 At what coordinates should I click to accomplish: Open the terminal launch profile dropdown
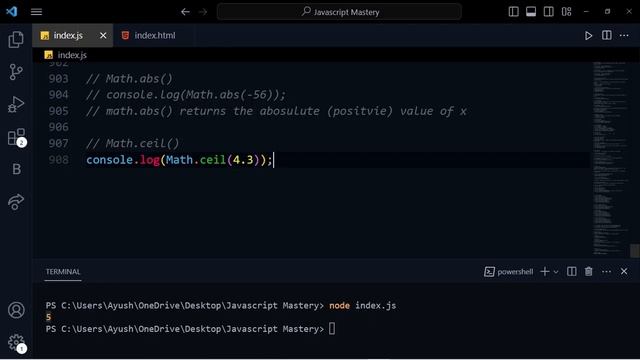click(556, 272)
